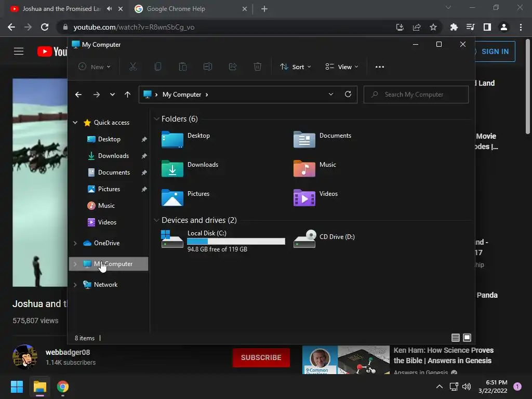532x399 pixels.
Task: Select Downloads in Quick access sidebar
Action: 113,156
